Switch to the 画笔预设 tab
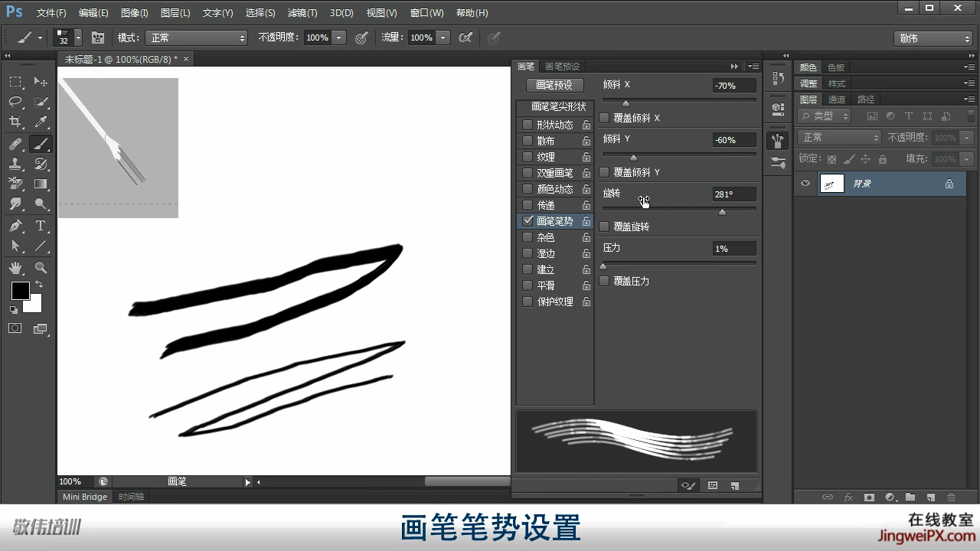The height and width of the screenshot is (551, 980). point(563,67)
